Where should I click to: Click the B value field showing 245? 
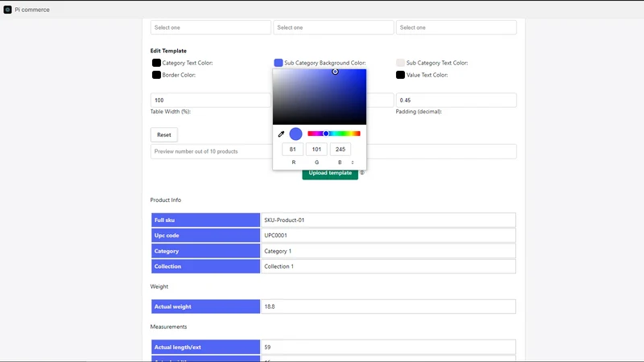click(x=341, y=150)
